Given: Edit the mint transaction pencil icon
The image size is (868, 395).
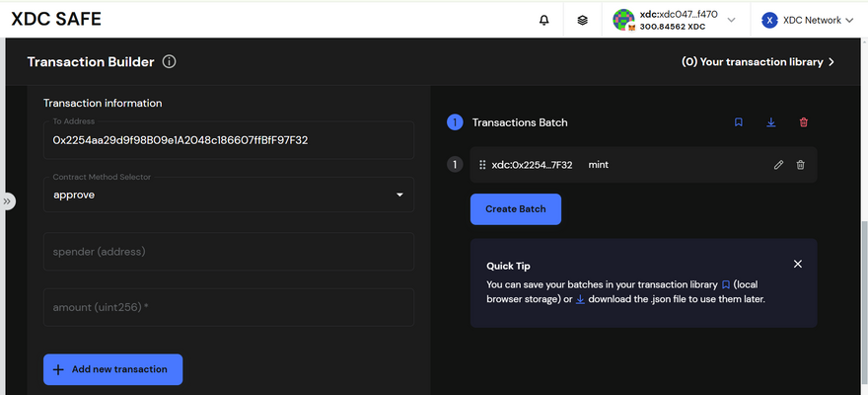Looking at the screenshot, I should click(778, 165).
